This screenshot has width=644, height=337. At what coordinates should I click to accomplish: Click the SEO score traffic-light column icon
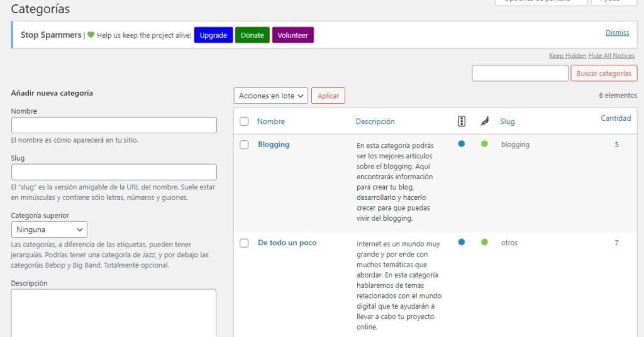(462, 121)
